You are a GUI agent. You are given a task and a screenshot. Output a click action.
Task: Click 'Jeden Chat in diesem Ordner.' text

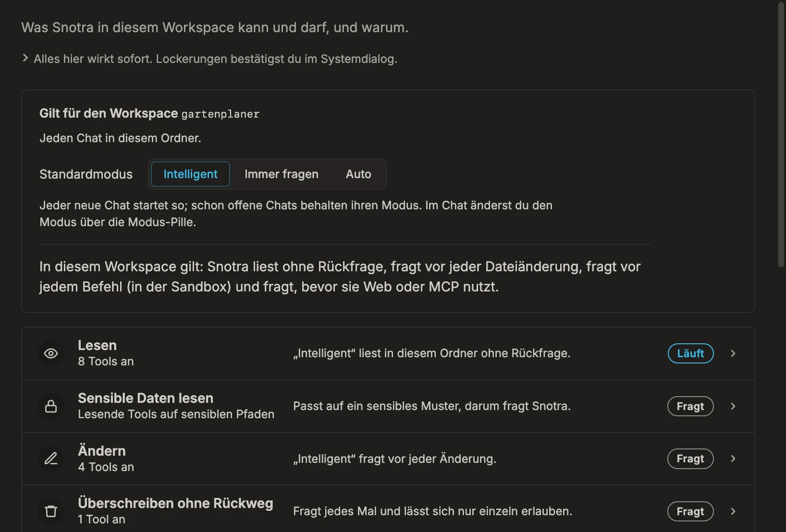coord(120,138)
